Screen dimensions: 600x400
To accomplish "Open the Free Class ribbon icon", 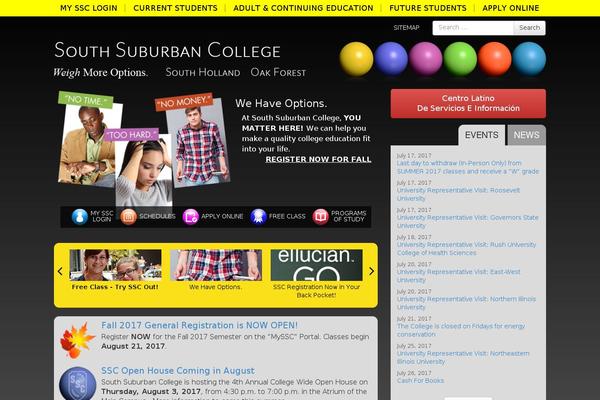I will coord(258,217).
